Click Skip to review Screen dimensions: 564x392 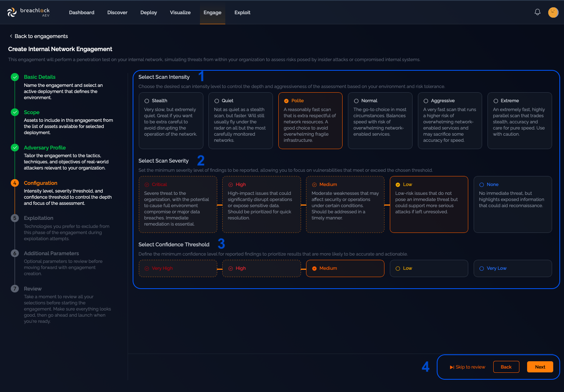pyautogui.click(x=468, y=367)
